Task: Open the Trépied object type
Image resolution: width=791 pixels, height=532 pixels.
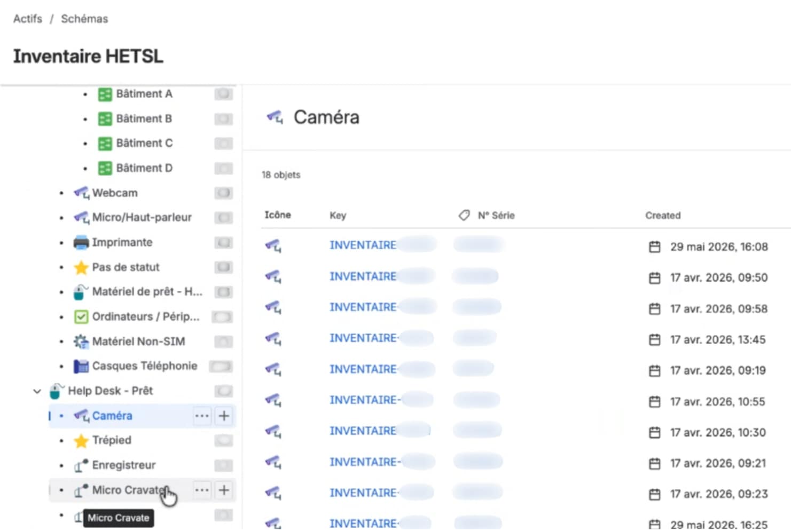Action: point(112,440)
